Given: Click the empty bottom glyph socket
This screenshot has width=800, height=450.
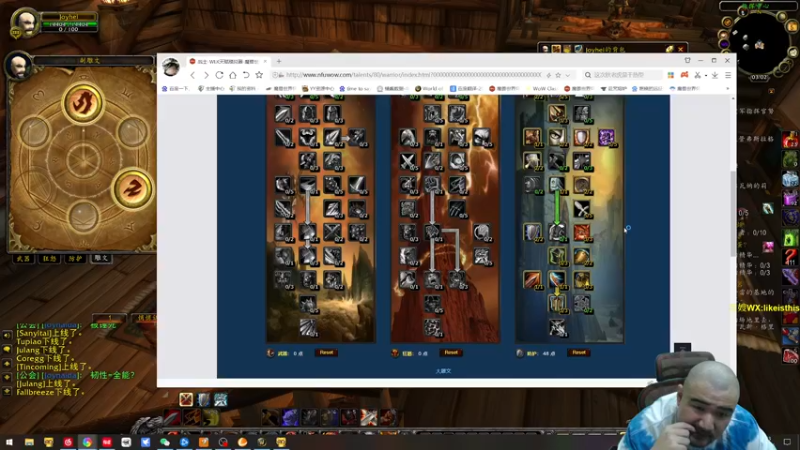Looking at the screenshot, I should (x=83, y=215).
